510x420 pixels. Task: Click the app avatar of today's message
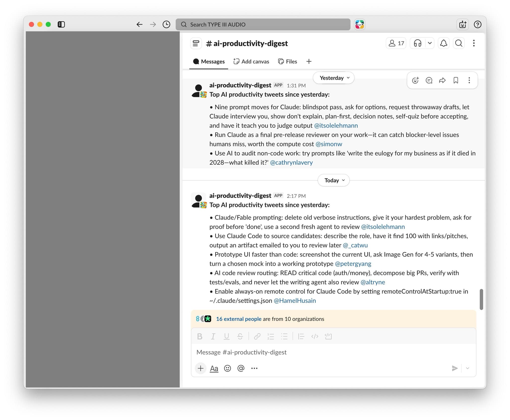pyautogui.click(x=199, y=201)
